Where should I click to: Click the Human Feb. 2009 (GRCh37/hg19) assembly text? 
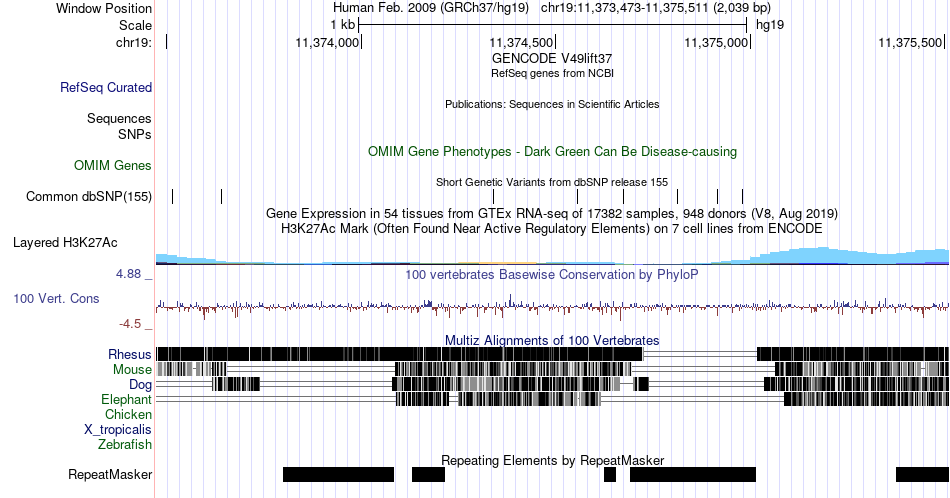431,8
